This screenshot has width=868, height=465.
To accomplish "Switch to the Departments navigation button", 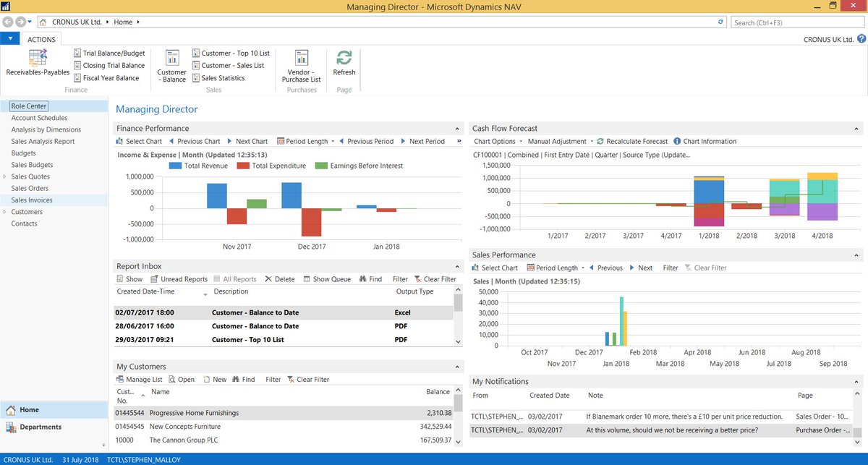I will tap(54, 427).
